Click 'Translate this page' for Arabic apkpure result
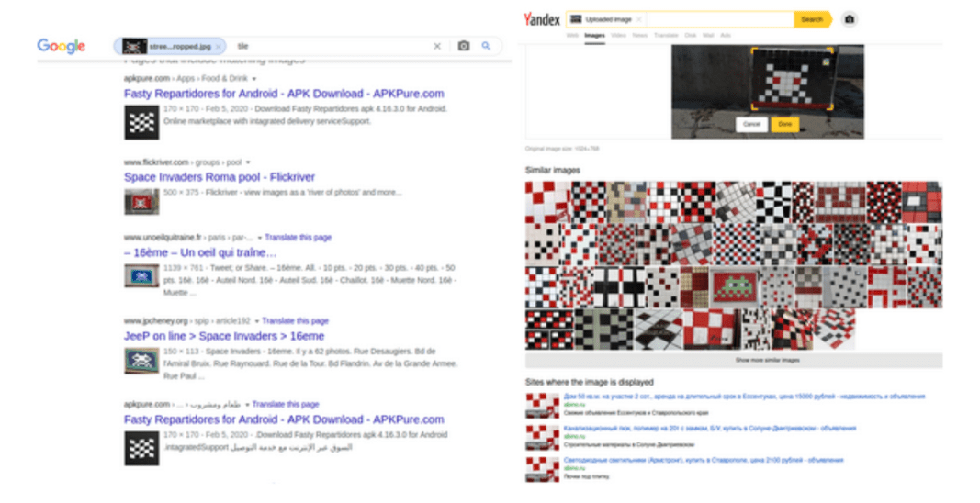The height and width of the screenshot is (503, 980). (x=286, y=405)
